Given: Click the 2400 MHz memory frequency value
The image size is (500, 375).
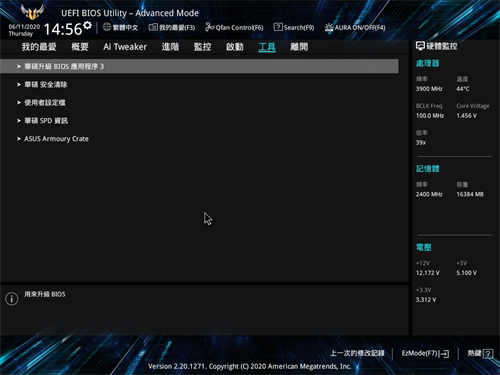Looking at the screenshot, I should click(x=429, y=194).
